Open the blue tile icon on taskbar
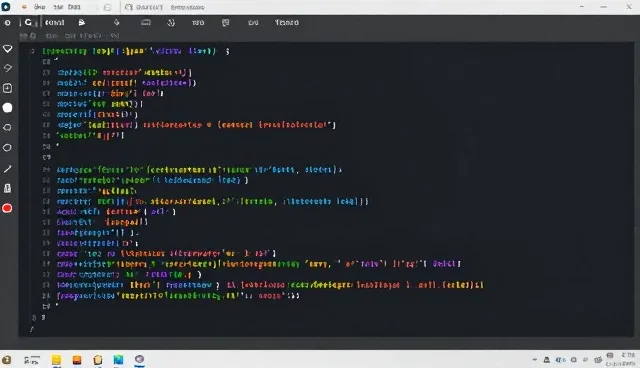The width and height of the screenshot is (640, 368). point(118,360)
